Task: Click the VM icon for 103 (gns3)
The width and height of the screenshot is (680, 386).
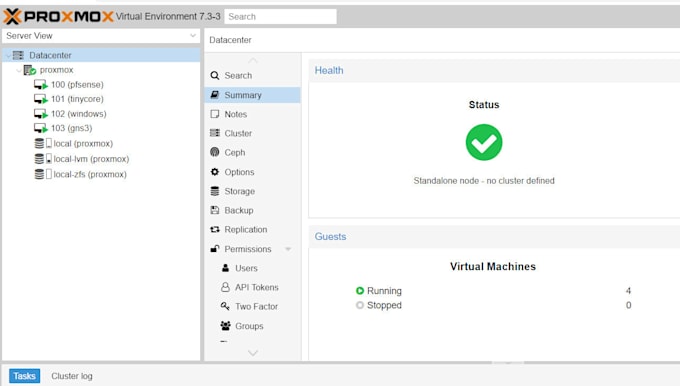Action: 40,128
